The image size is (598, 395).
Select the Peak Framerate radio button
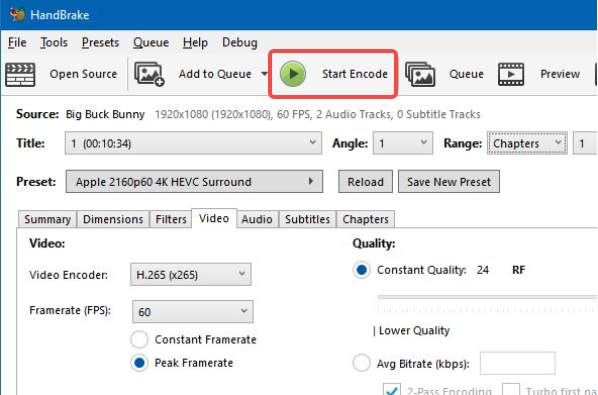point(139,363)
